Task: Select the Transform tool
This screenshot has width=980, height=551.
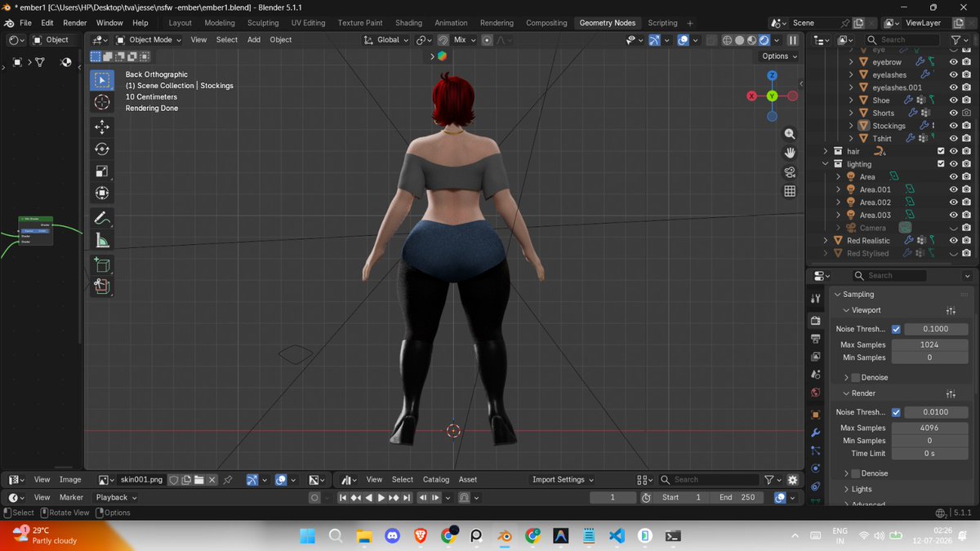Action: [x=102, y=193]
